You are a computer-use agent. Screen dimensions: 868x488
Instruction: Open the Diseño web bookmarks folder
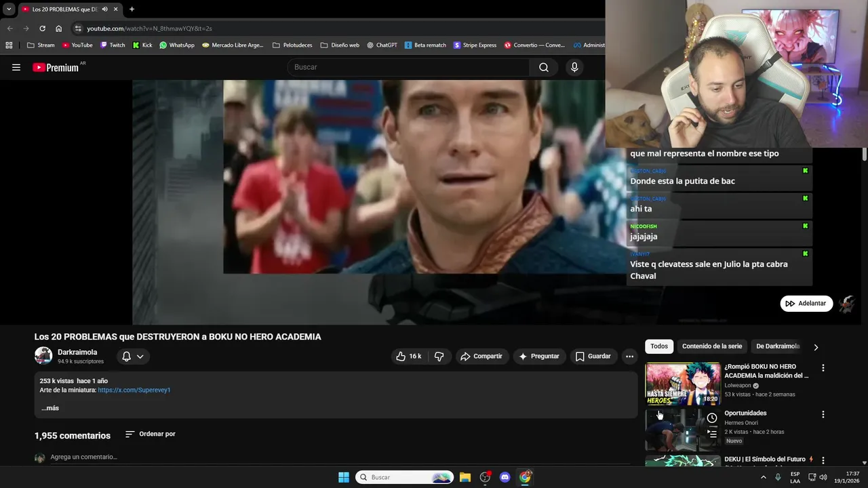pos(340,45)
